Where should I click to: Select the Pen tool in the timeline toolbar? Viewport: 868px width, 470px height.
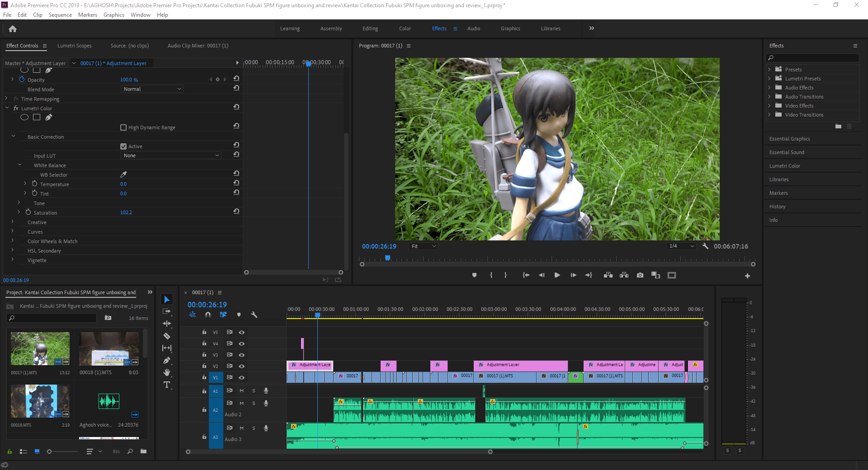pos(167,360)
